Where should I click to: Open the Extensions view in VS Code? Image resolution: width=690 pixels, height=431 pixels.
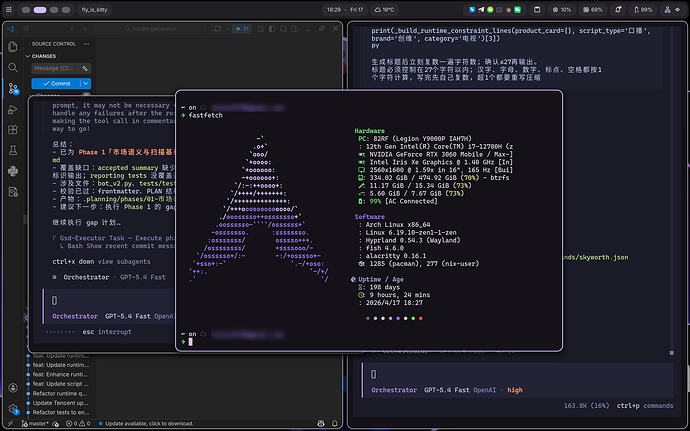[13, 130]
